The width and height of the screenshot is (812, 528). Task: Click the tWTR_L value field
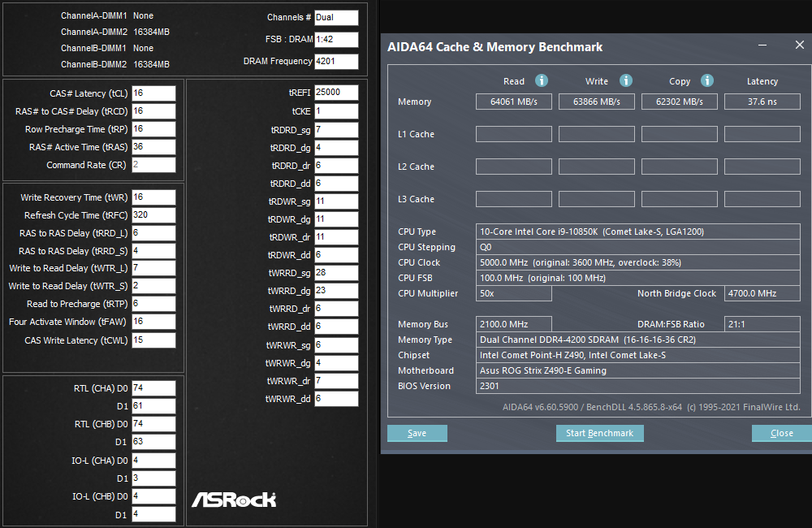(x=153, y=268)
